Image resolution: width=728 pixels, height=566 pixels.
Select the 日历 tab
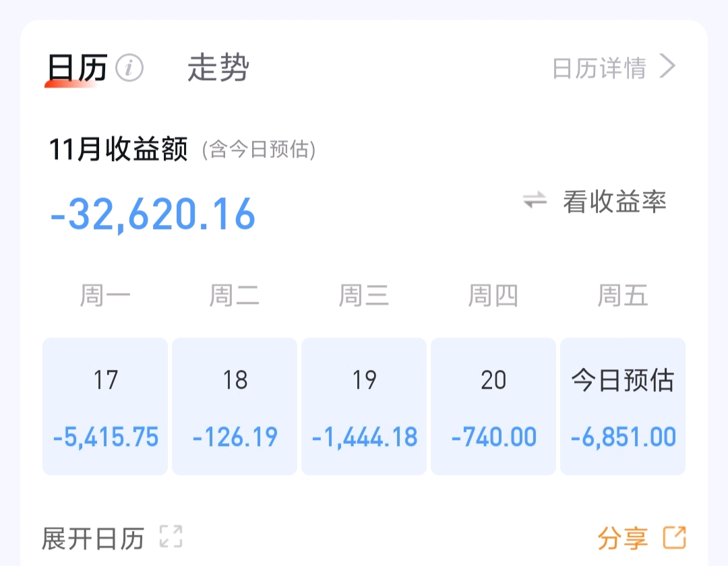78,68
